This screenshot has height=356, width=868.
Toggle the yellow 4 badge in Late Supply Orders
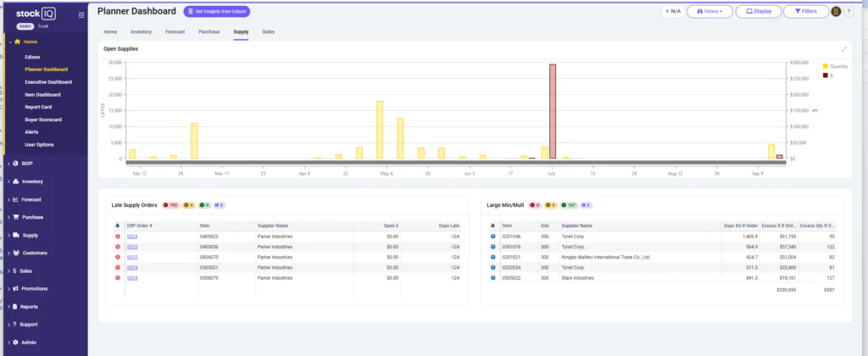[188, 205]
